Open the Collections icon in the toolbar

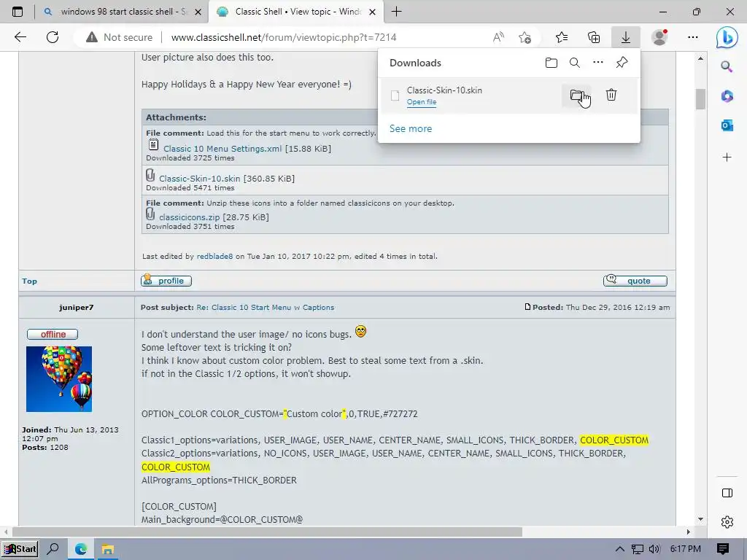tap(594, 37)
